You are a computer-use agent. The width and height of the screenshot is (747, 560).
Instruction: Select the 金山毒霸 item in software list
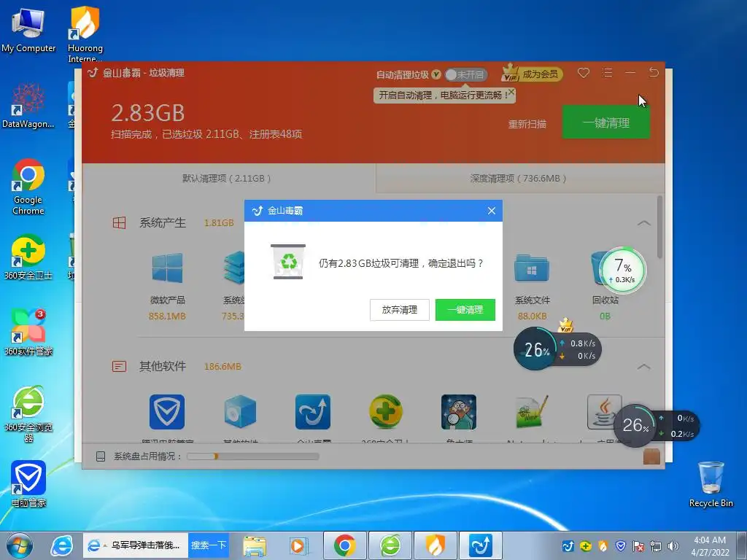pyautogui.click(x=313, y=412)
